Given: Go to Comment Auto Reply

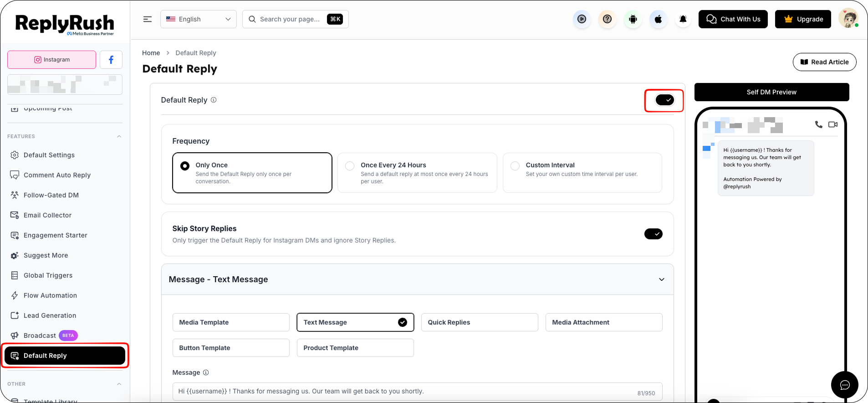Looking at the screenshot, I should (x=57, y=175).
